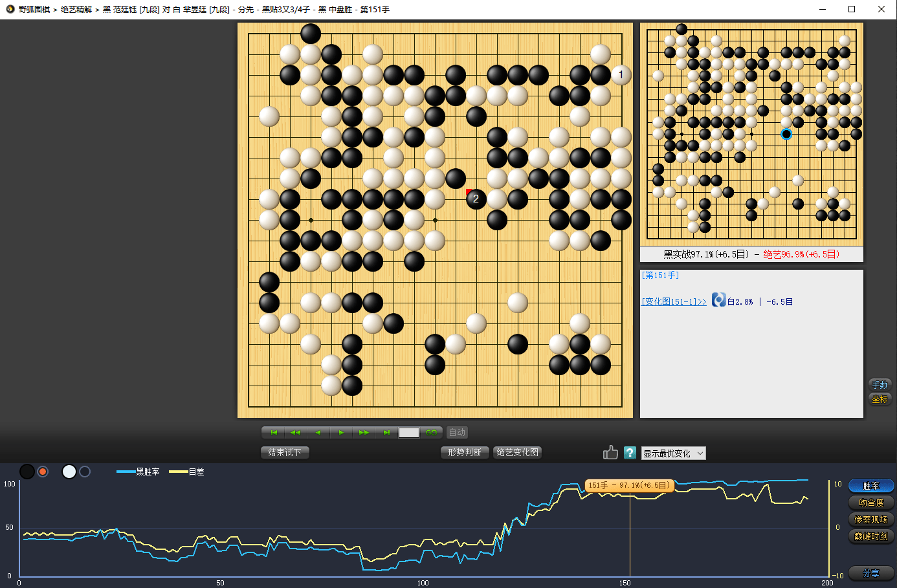Rewind several moves with the double-left arrows
Image resolution: width=897 pixels, height=588 pixels.
coord(296,433)
